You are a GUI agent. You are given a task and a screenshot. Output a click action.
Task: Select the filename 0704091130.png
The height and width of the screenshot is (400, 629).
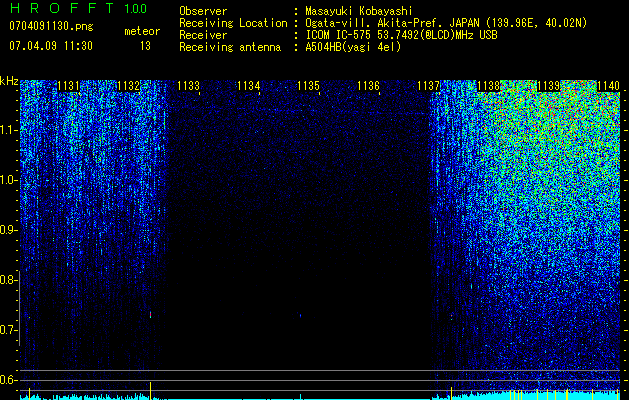pos(51,26)
